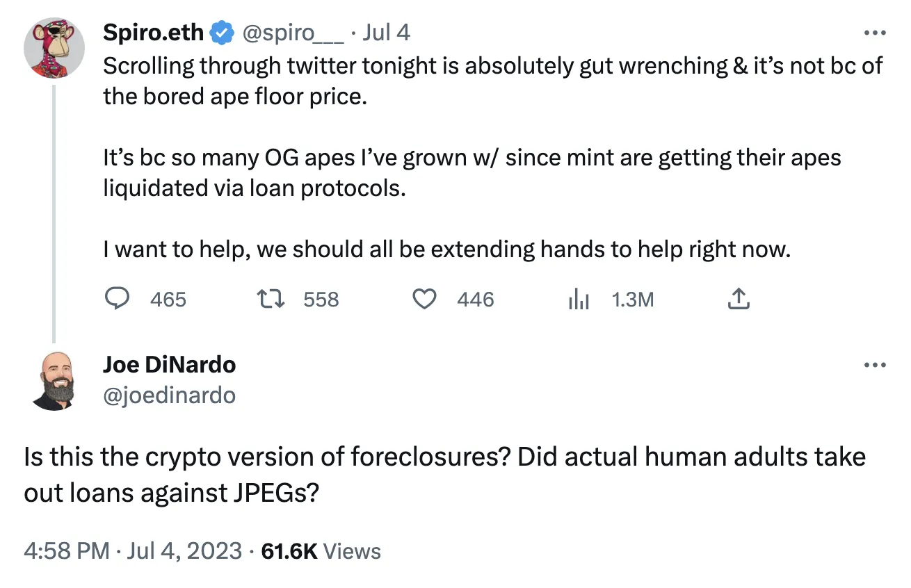911x588 pixels.
Task: Click the Joe DiNardo display name
Action: coord(169,364)
